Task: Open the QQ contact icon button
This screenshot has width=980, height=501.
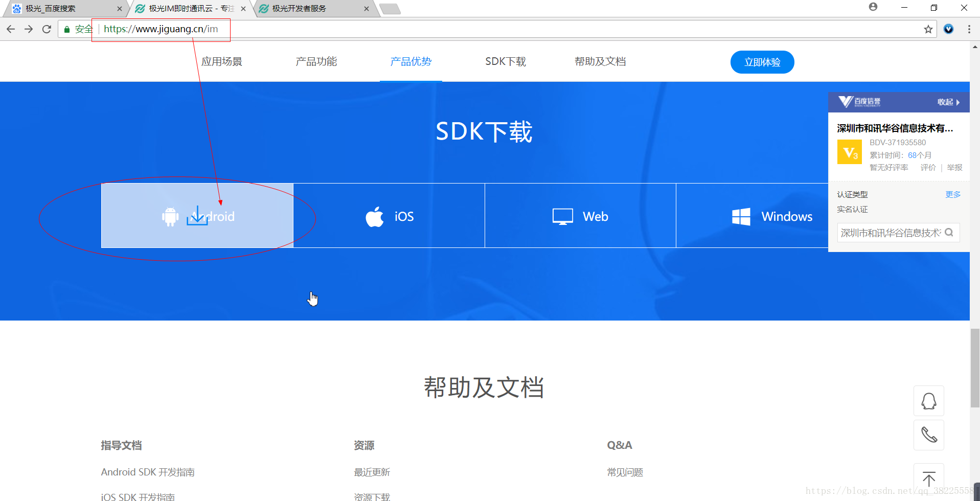Action: [x=929, y=401]
